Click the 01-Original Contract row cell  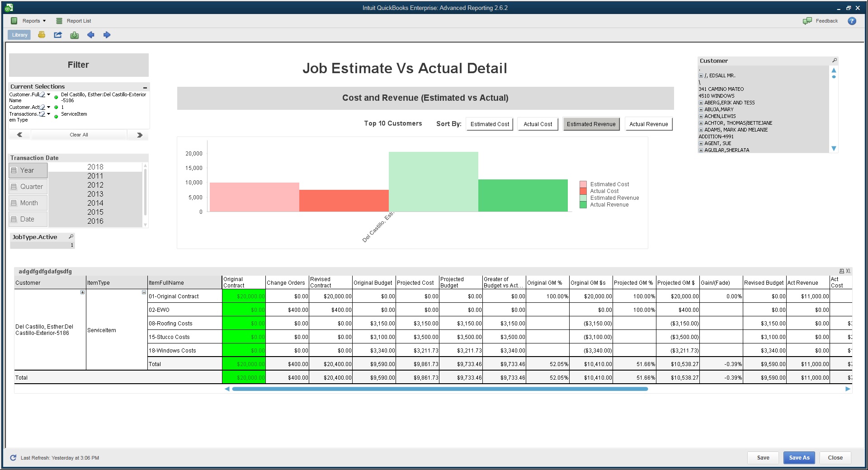[x=185, y=296]
